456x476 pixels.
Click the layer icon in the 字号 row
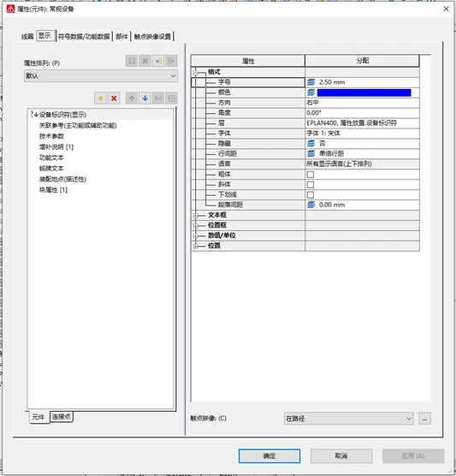[x=311, y=82]
